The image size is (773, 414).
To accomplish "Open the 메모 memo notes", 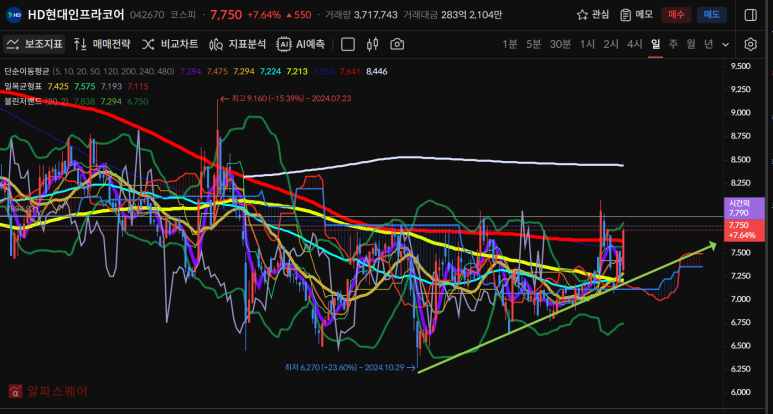I will 636,15.
